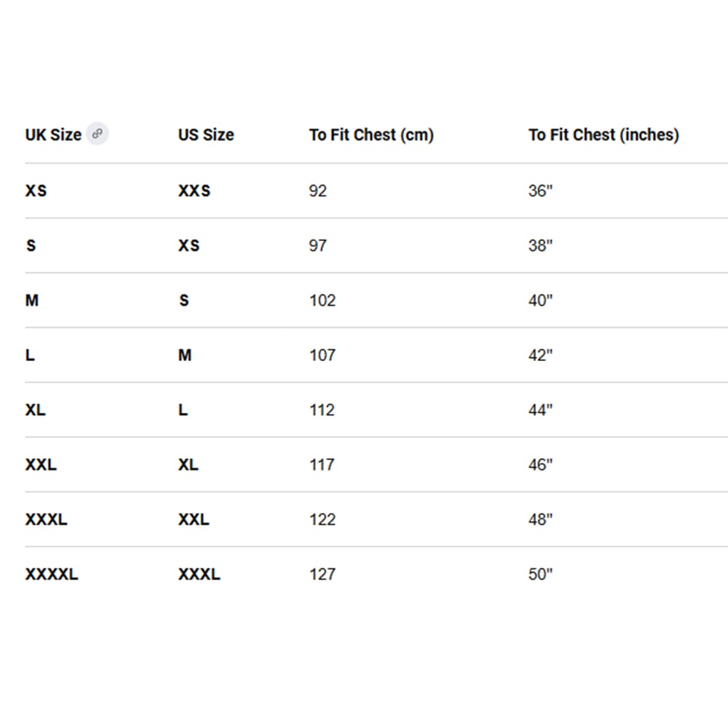Click the 112 cm chest value
The height and width of the screenshot is (728, 728).
[x=323, y=410]
